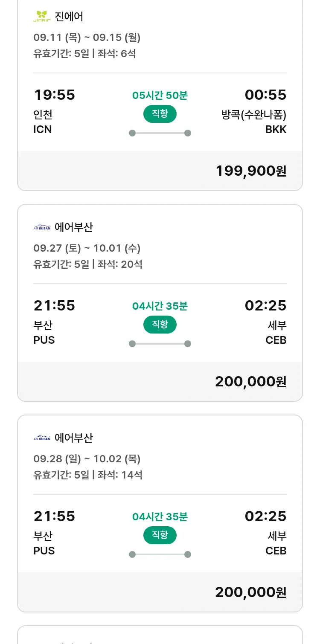Tap the 00:55 Bangkok arrival time
This screenshot has height=644, width=320.
coord(265,95)
